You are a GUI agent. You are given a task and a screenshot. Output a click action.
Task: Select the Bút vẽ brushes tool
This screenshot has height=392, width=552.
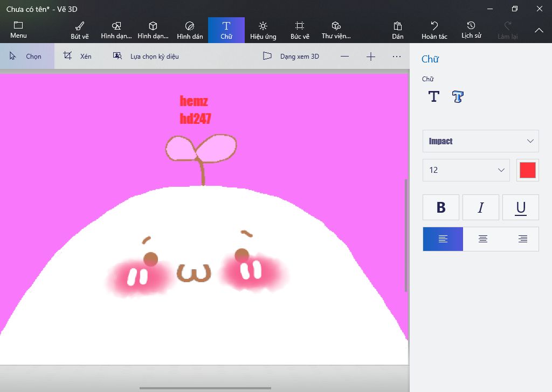[80, 30]
